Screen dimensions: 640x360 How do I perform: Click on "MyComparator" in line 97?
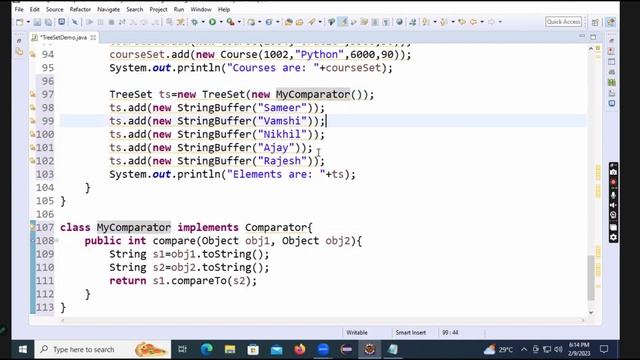313,94
